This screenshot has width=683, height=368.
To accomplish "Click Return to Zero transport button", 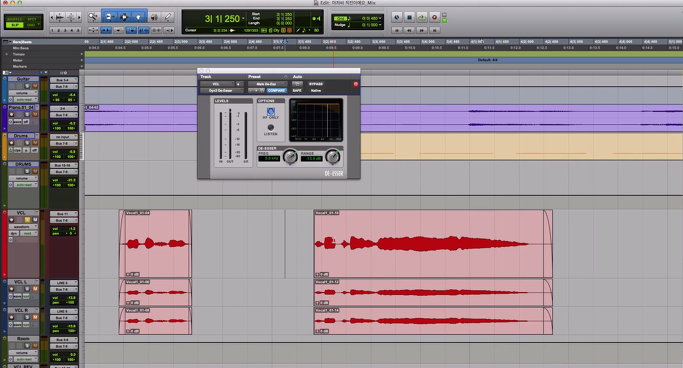I will [396, 30].
